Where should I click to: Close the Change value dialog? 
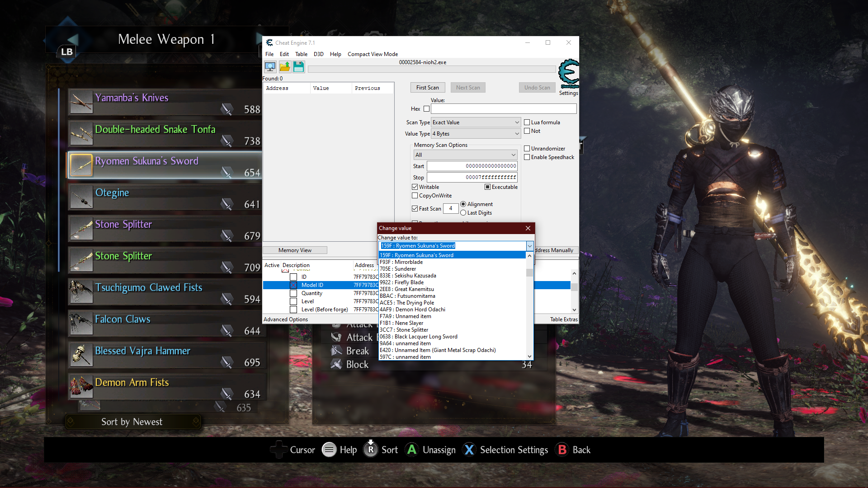(x=528, y=228)
